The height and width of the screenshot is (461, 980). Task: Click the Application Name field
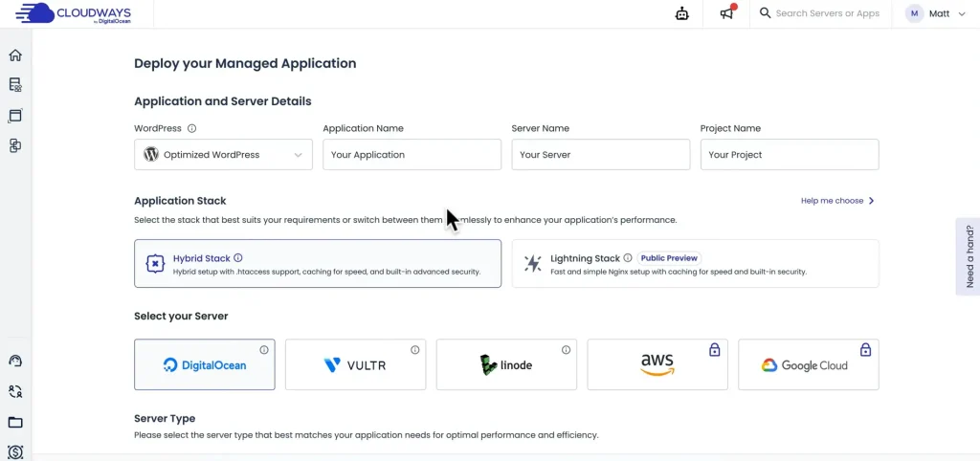[412, 154]
